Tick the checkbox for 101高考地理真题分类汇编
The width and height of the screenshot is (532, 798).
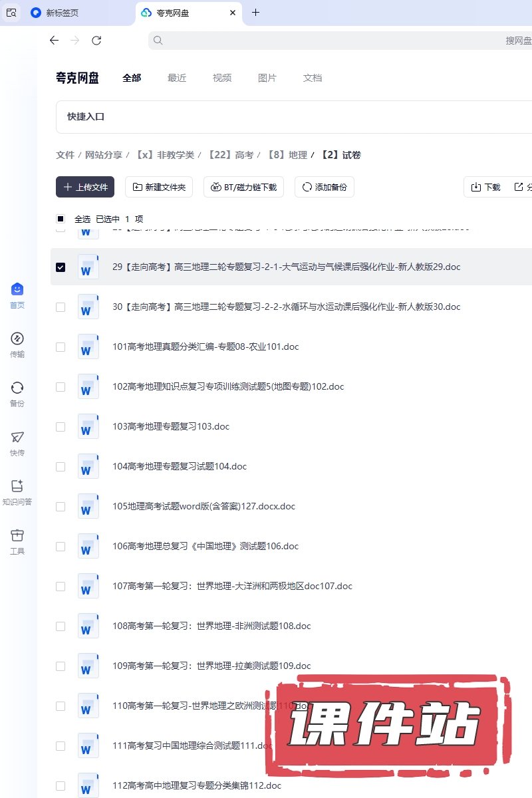pyautogui.click(x=61, y=346)
